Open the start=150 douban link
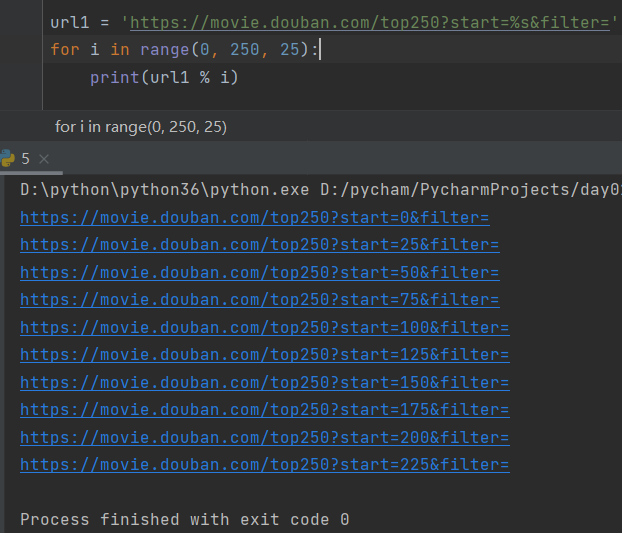The height and width of the screenshot is (533, 622). click(265, 382)
